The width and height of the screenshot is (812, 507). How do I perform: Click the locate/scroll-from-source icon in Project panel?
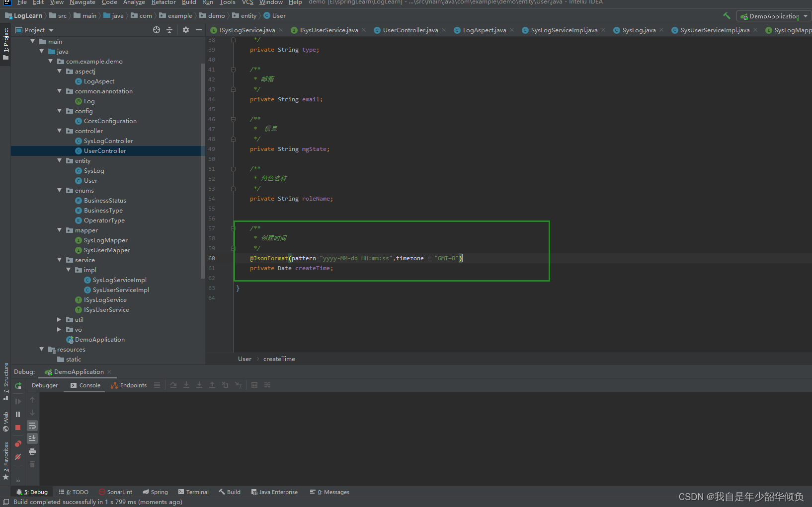[157, 30]
